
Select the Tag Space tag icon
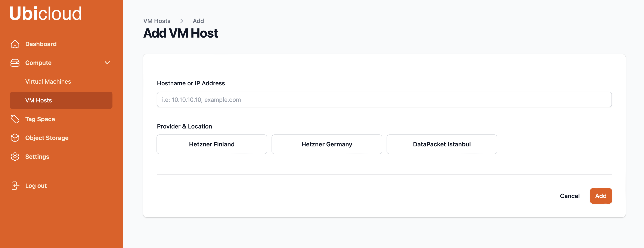coord(15,119)
